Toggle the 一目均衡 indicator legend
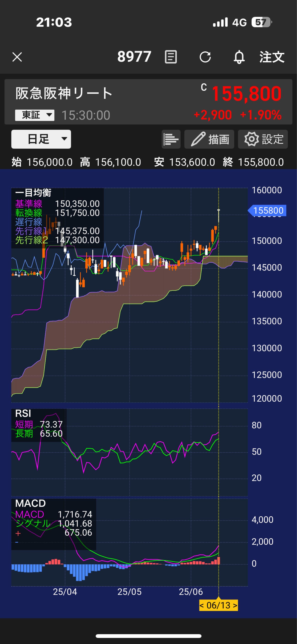The height and width of the screenshot is (644, 297). (33, 193)
